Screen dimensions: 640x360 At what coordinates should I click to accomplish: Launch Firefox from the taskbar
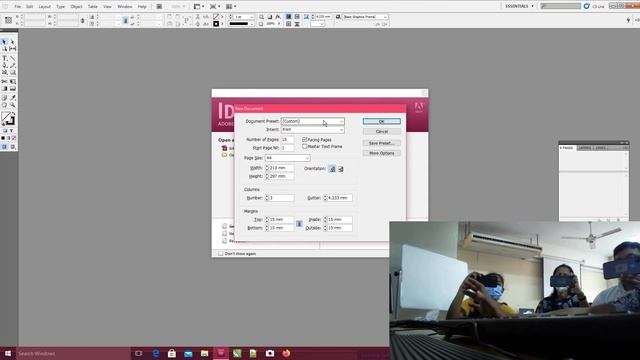pyautogui.click(x=286, y=353)
